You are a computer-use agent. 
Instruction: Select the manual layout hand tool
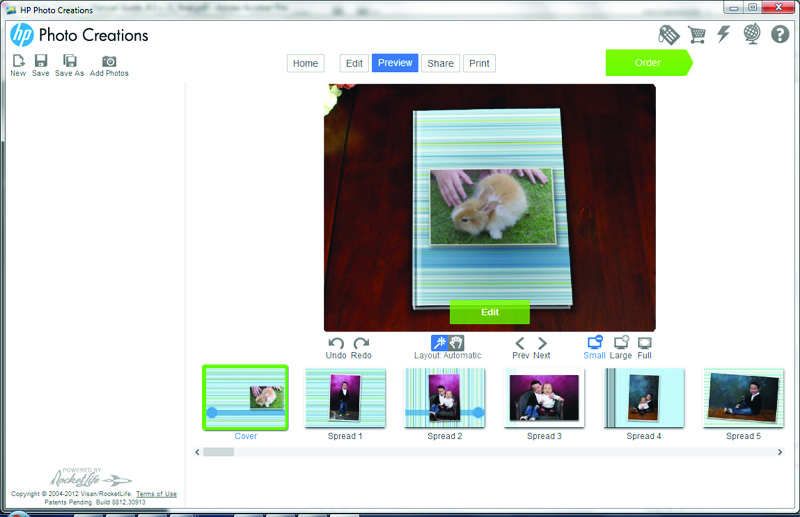(x=456, y=342)
